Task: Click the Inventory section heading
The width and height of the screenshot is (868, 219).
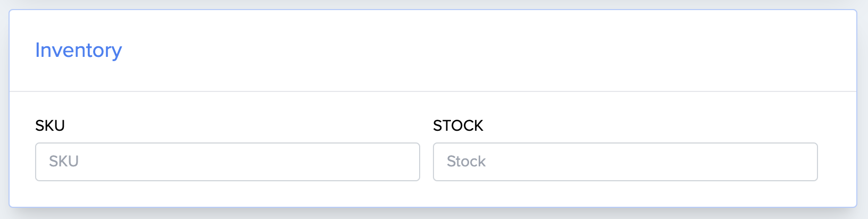Action: coord(79,50)
